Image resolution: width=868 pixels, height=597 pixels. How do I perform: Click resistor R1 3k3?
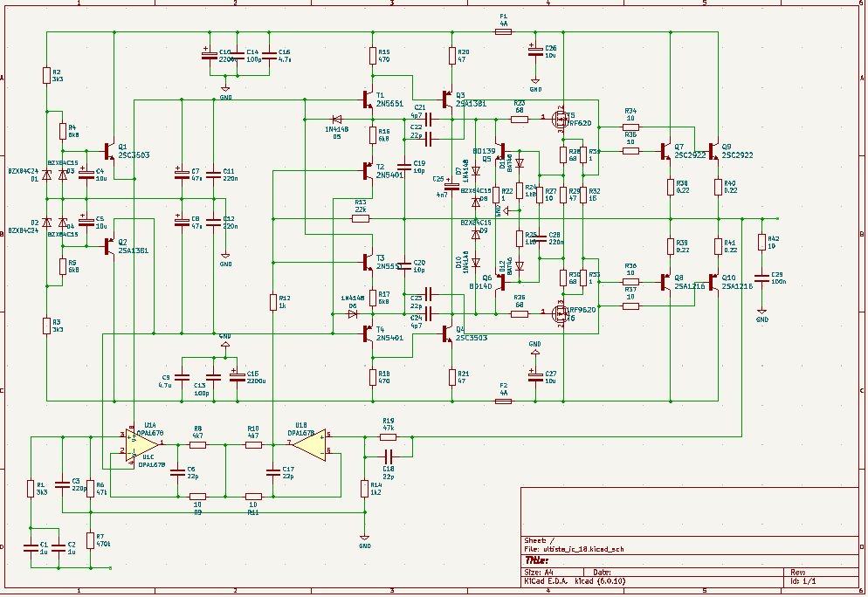point(31,489)
